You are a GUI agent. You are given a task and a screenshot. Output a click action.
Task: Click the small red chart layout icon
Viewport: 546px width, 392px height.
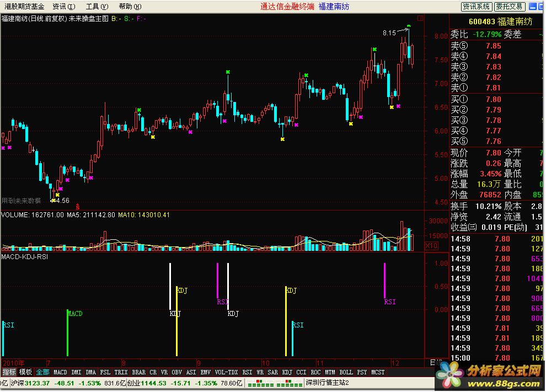pyautogui.click(x=420, y=18)
